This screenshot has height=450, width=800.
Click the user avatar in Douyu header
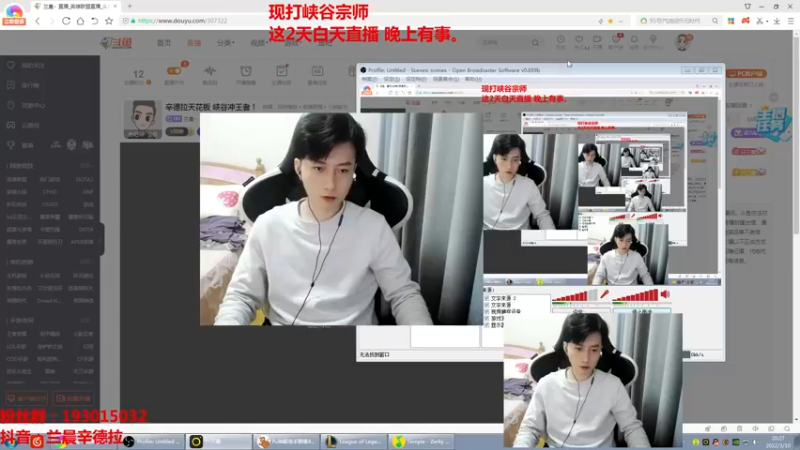683,42
